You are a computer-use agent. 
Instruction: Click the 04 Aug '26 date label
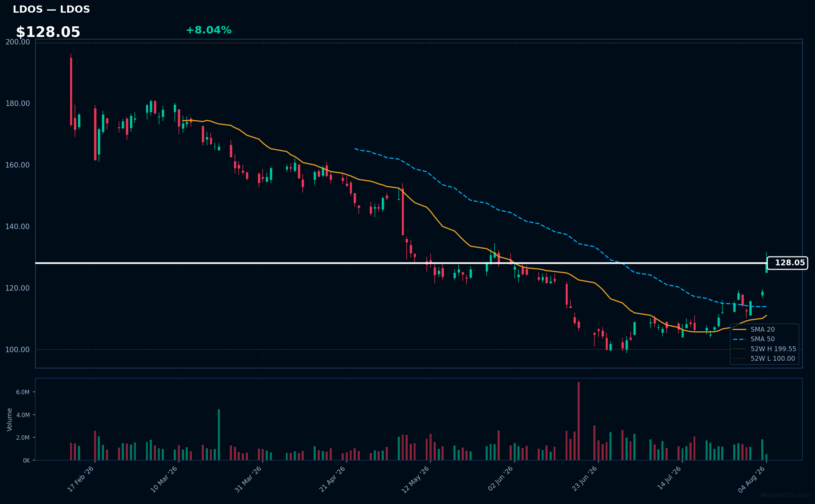[752, 479]
